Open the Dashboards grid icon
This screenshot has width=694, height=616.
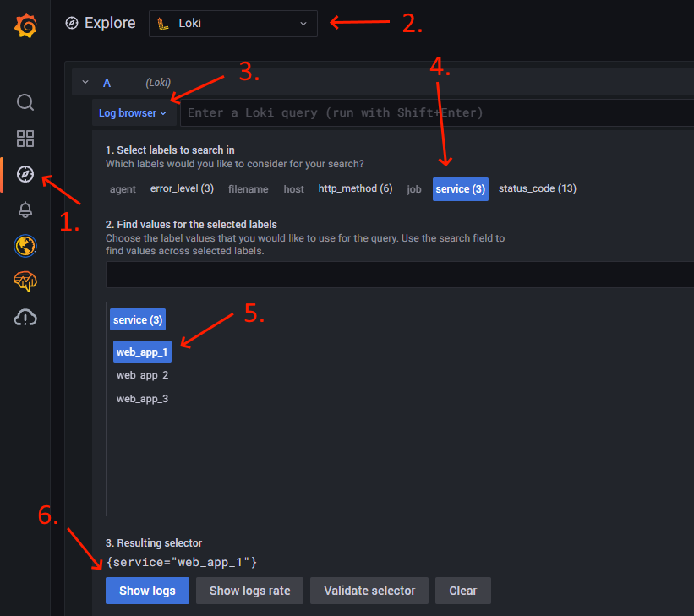coord(25,139)
